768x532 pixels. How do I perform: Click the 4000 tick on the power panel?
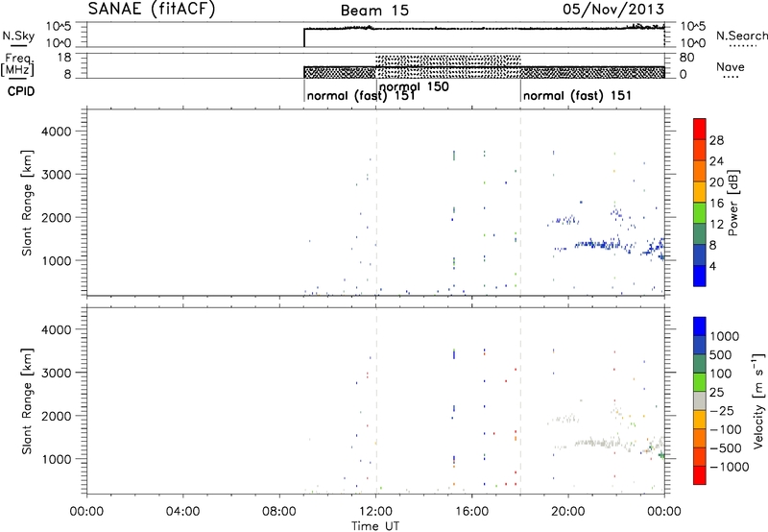tap(57, 132)
